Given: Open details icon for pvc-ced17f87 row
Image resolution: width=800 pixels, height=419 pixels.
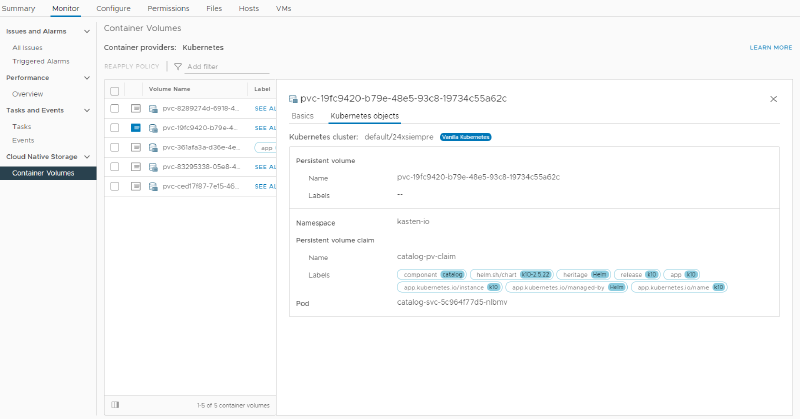Looking at the screenshot, I should (x=136, y=186).
